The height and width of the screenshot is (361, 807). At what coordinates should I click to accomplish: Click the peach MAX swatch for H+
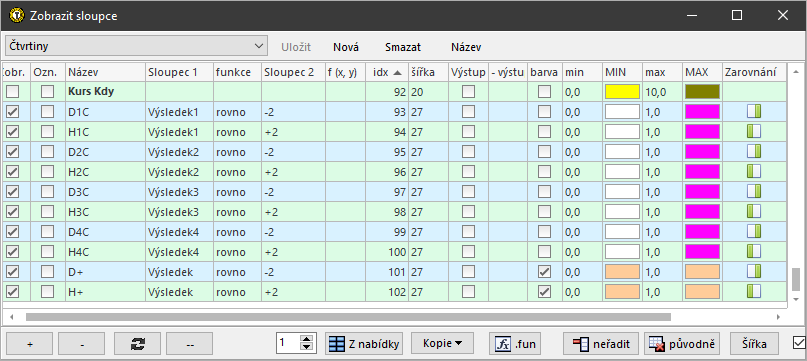coord(703,292)
